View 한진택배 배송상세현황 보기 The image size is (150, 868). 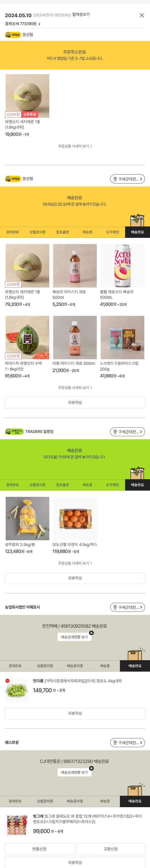(x=74, y=637)
